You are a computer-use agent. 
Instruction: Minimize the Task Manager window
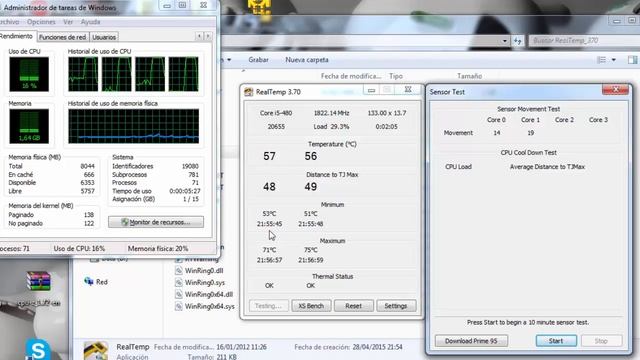pos(167,6)
